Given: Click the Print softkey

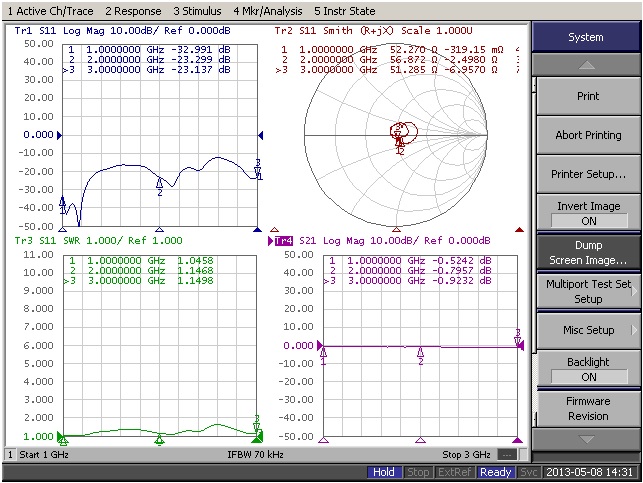Looking at the screenshot, I should pyautogui.click(x=588, y=96).
